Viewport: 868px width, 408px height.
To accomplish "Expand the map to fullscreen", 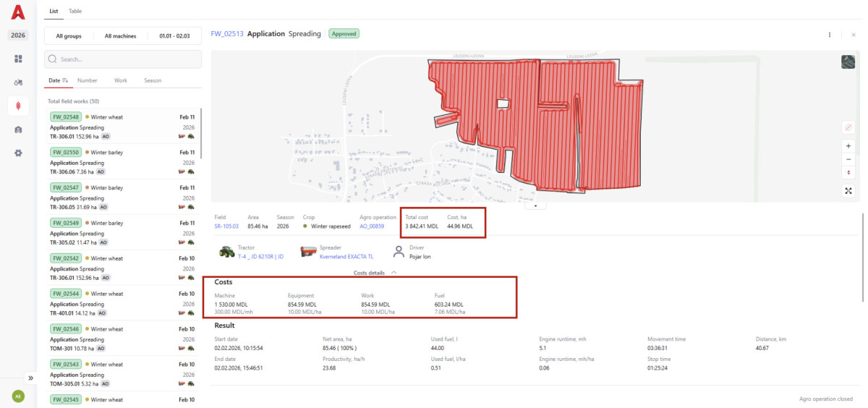I will [x=848, y=191].
